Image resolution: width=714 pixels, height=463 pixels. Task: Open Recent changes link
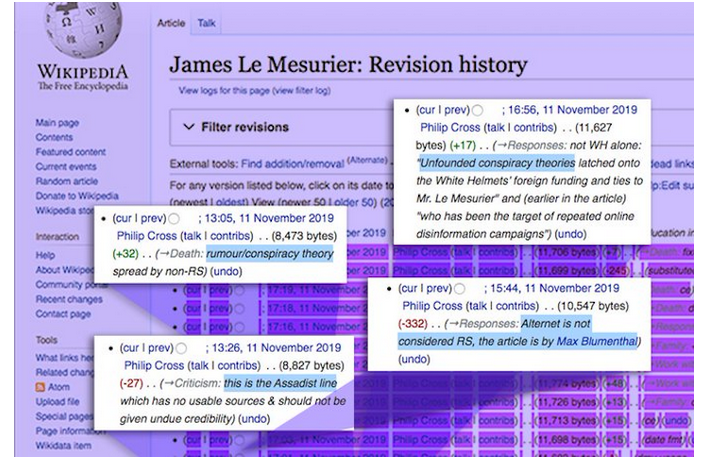click(x=69, y=299)
